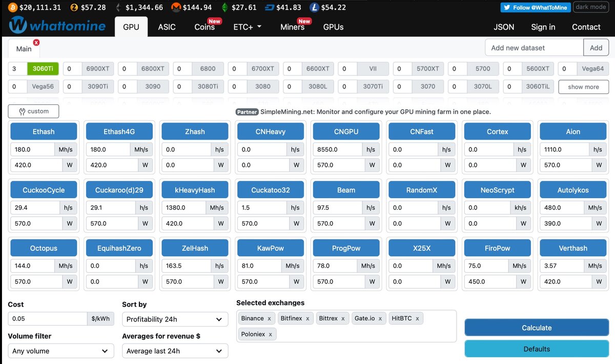The image size is (615, 364).
Task: Toggle dark mode
Action: tap(590, 7)
